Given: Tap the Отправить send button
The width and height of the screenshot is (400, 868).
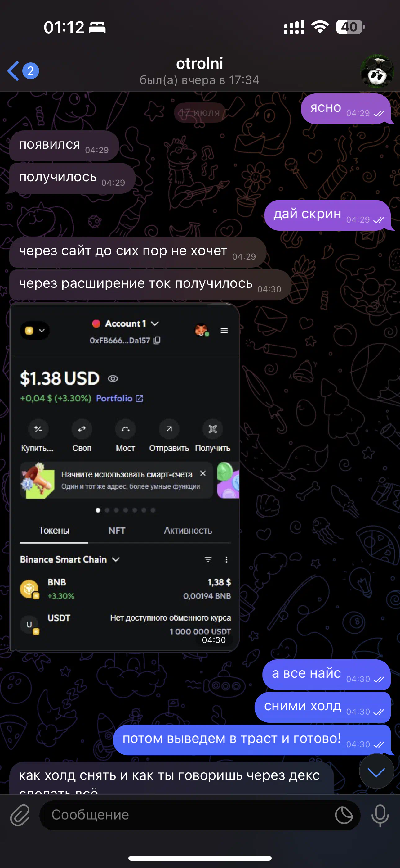Looking at the screenshot, I should click(169, 436).
